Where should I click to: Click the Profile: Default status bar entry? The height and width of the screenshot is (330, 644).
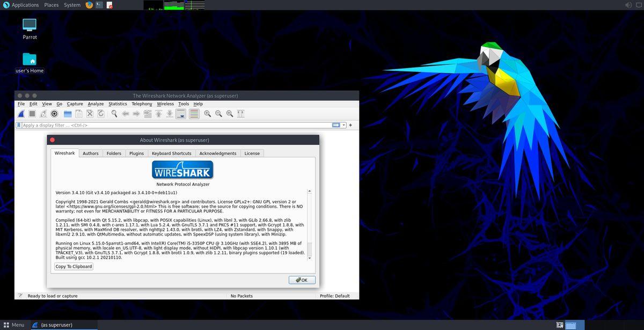point(334,296)
